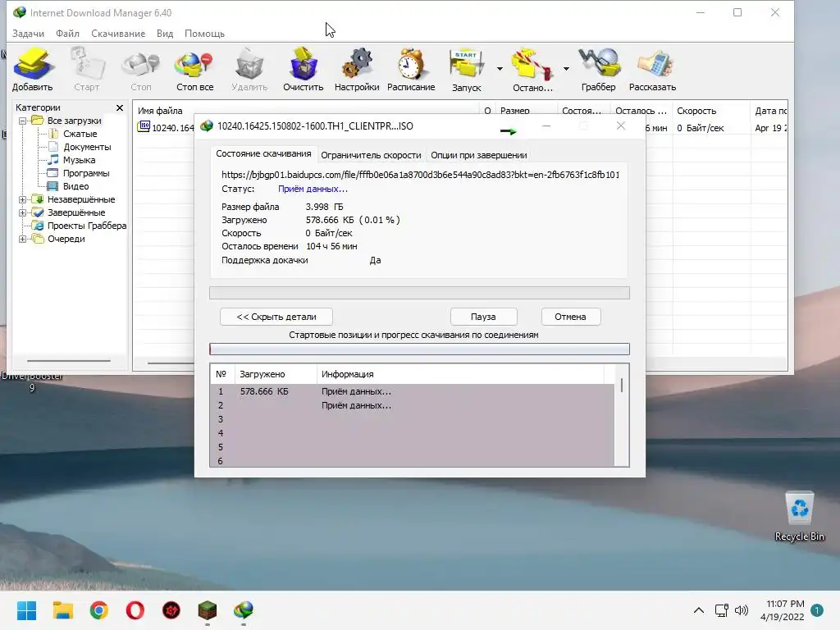Viewport: 840px width, 630px height.
Task: Open dropdown arrow next to Остано...
Action: [566, 69]
